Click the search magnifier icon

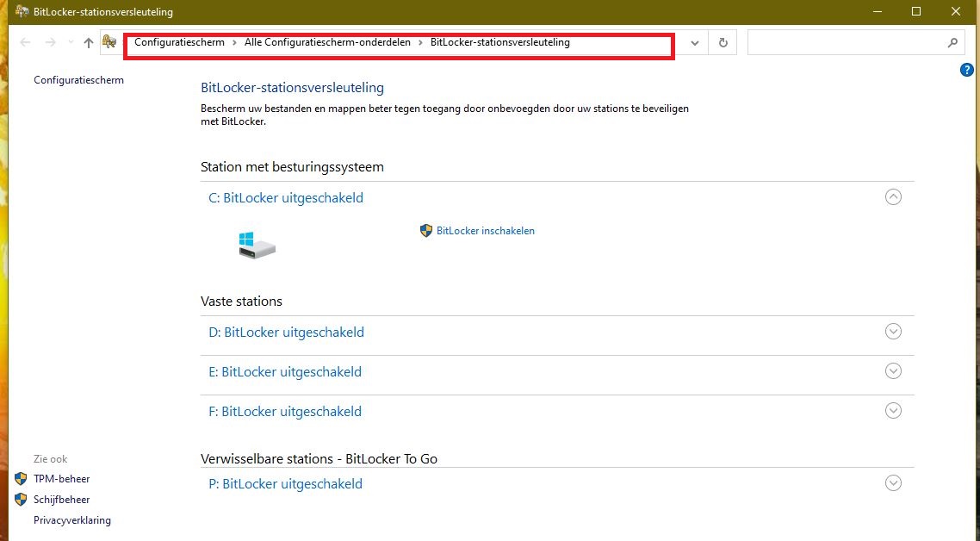click(x=952, y=42)
